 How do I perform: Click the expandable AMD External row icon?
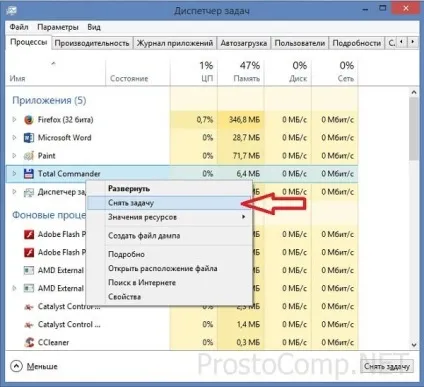29,288
